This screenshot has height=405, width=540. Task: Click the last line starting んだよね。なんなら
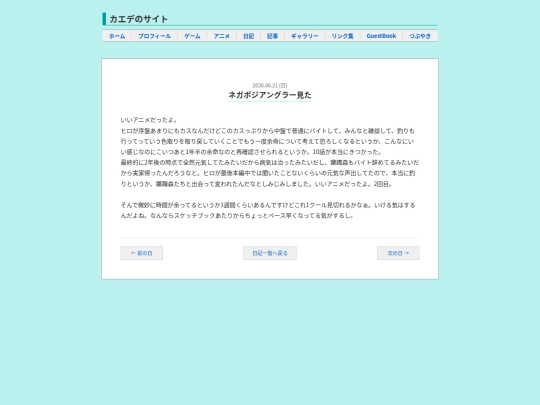click(237, 216)
